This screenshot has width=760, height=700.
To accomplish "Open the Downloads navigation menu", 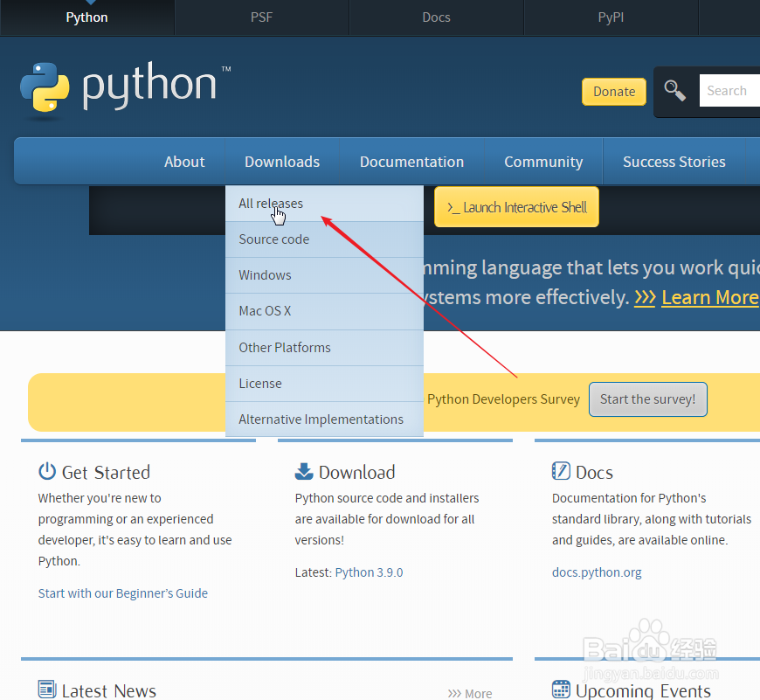I will [x=282, y=162].
